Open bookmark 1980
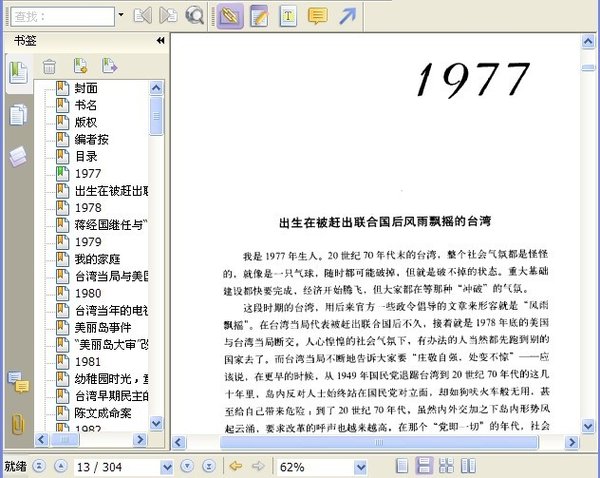 tap(88, 293)
